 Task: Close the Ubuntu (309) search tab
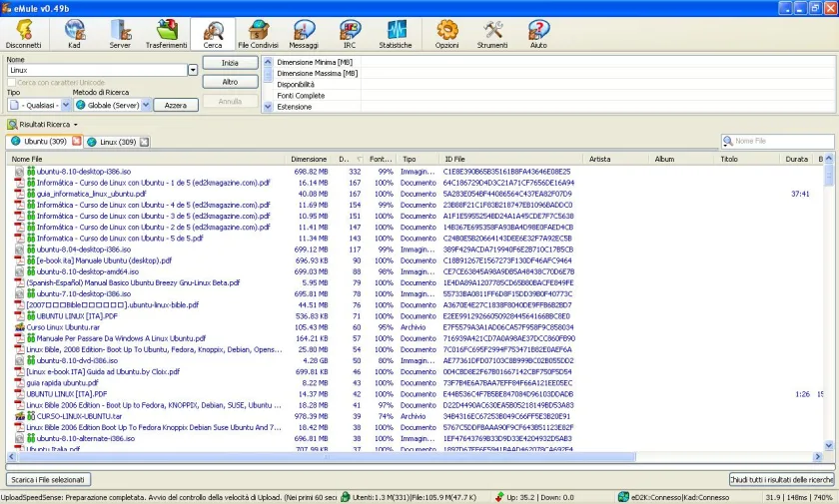point(77,141)
